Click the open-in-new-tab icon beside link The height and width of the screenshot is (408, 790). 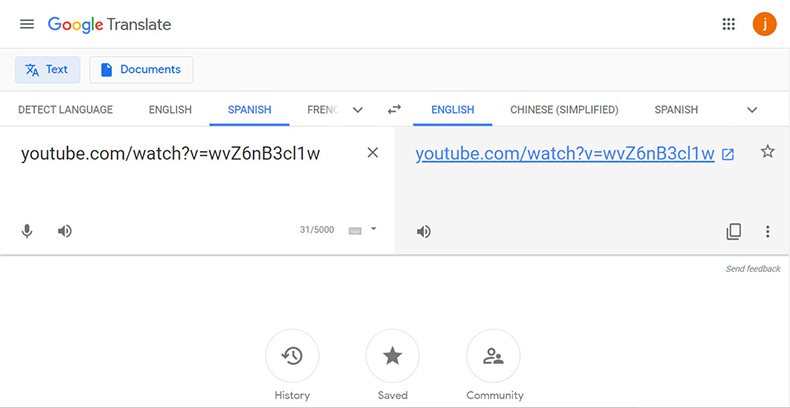click(728, 154)
